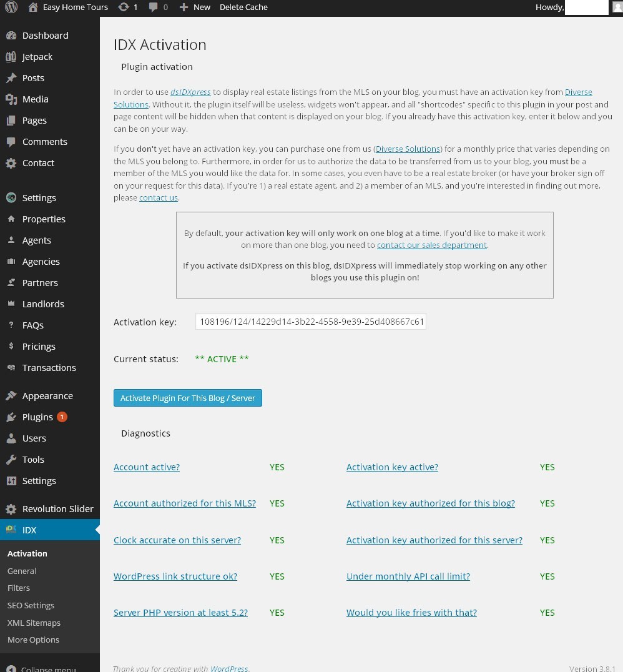Image resolution: width=623 pixels, height=672 pixels.
Task: Click the Users sidebar icon
Action: click(11, 438)
